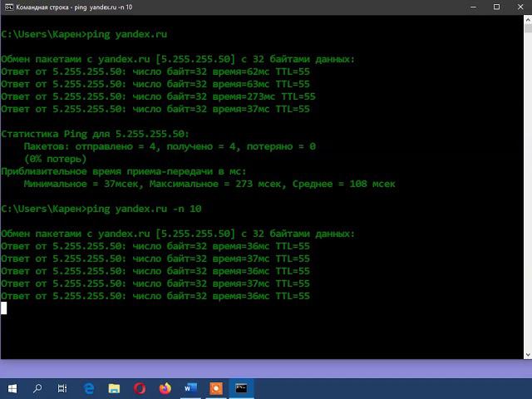The image size is (532, 399).
Task: Click 'Статистика Ping для 5.255.255.50:' line
Action: (x=95, y=134)
